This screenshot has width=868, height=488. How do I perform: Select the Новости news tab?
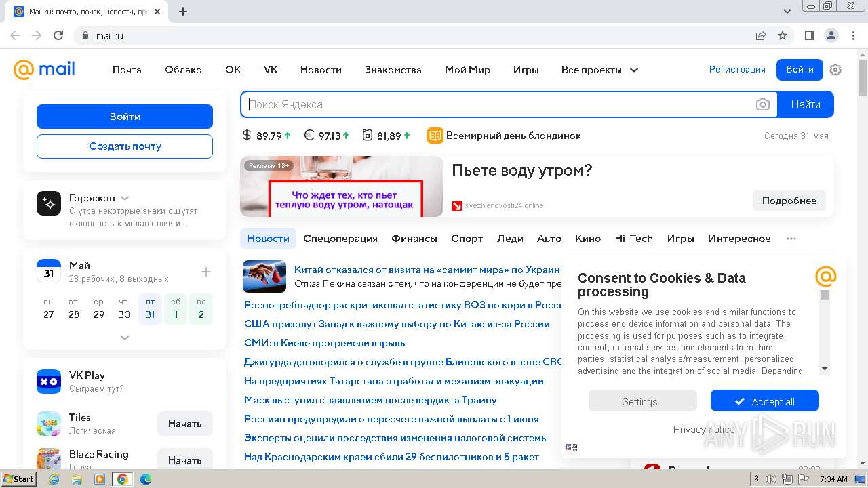(269, 239)
